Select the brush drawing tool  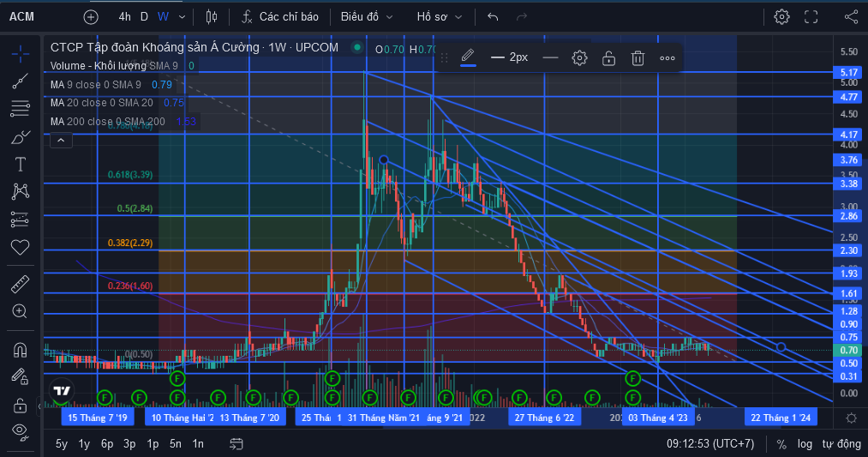point(20,137)
